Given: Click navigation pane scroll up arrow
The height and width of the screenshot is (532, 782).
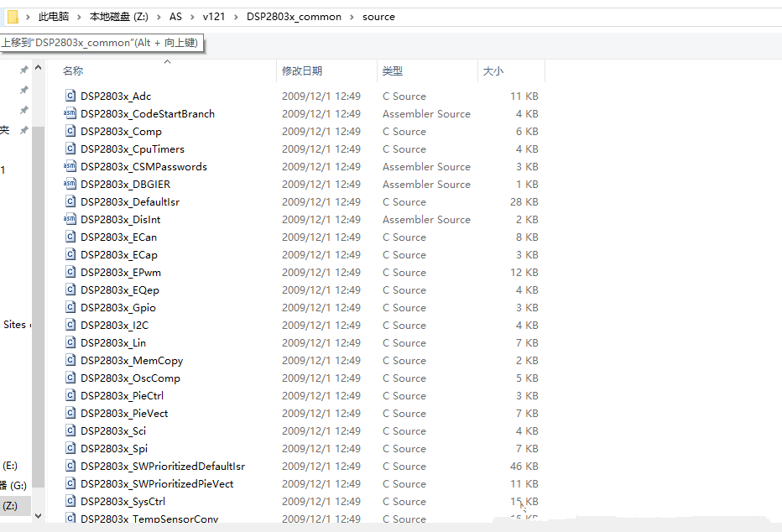Looking at the screenshot, I should pyautogui.click(x=39, y=68).
